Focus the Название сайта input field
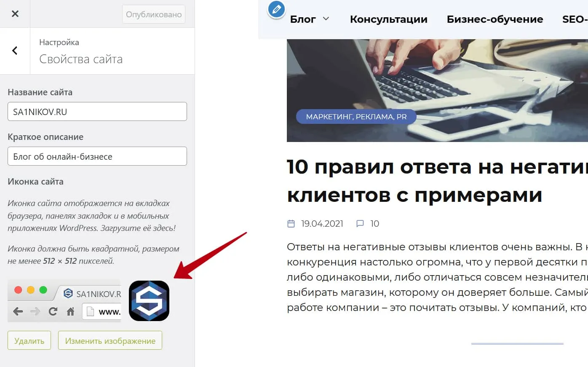The image size is (588, 367). [97, 112]
